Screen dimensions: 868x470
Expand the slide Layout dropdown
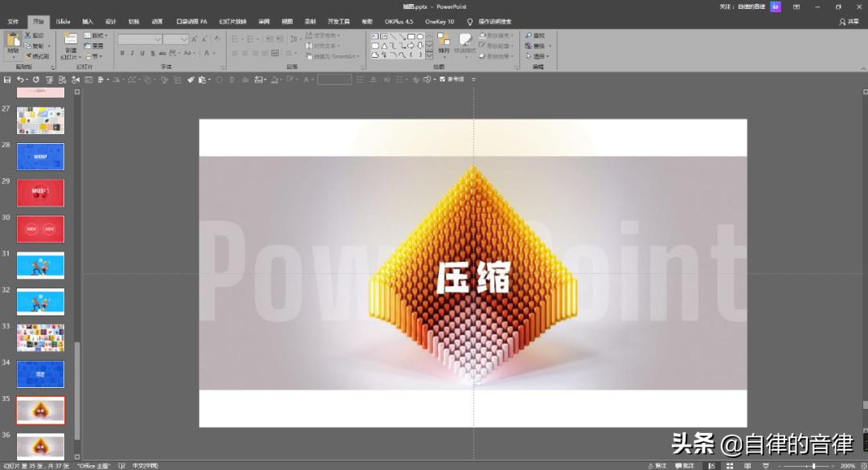click(x=96, y=35)
